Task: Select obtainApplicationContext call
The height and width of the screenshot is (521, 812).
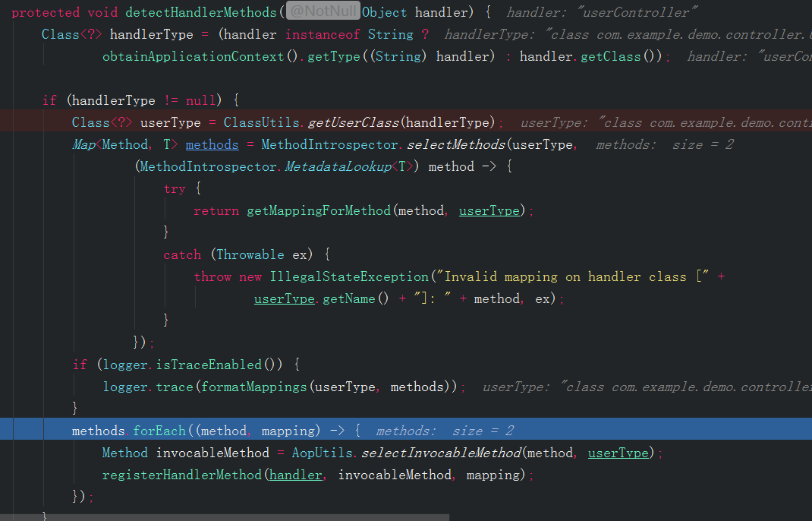Action: pyautogui.click(x=194, y=56)
